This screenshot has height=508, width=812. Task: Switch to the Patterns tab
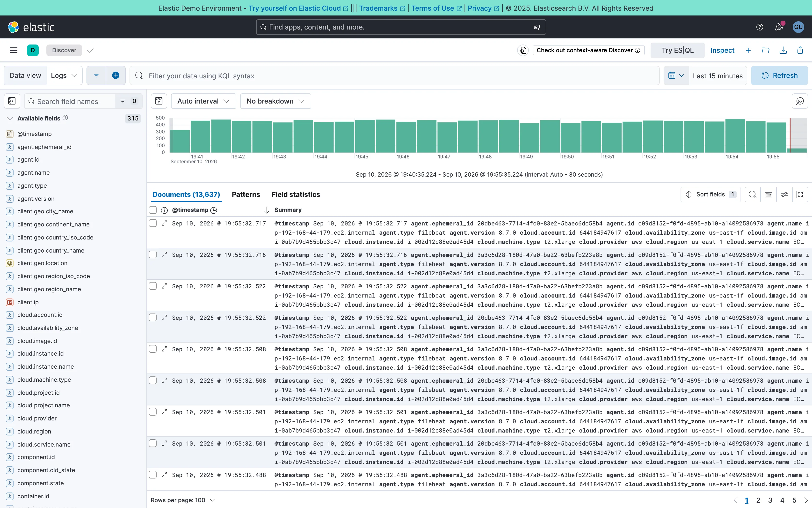point(246,194)
